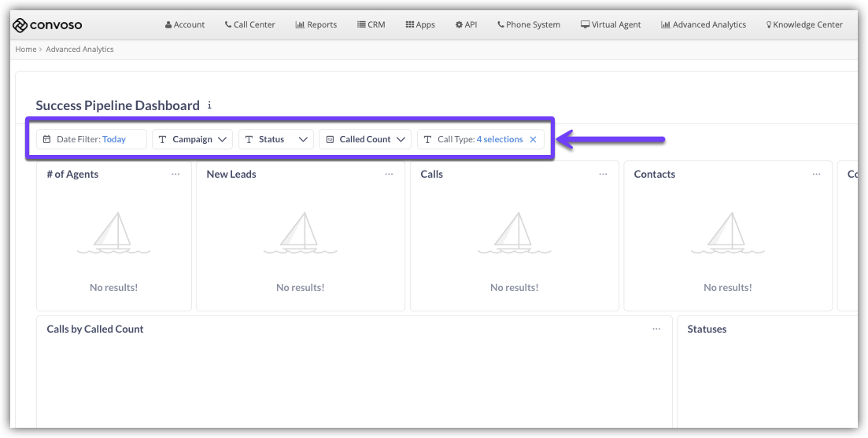Open the Account menu
Screen dimensions: 868x438
(x=185, y=24)
